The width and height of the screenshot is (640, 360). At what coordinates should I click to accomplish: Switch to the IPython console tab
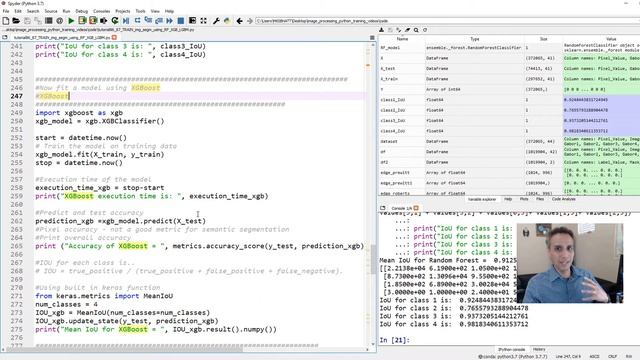click(x=511, y=349)
